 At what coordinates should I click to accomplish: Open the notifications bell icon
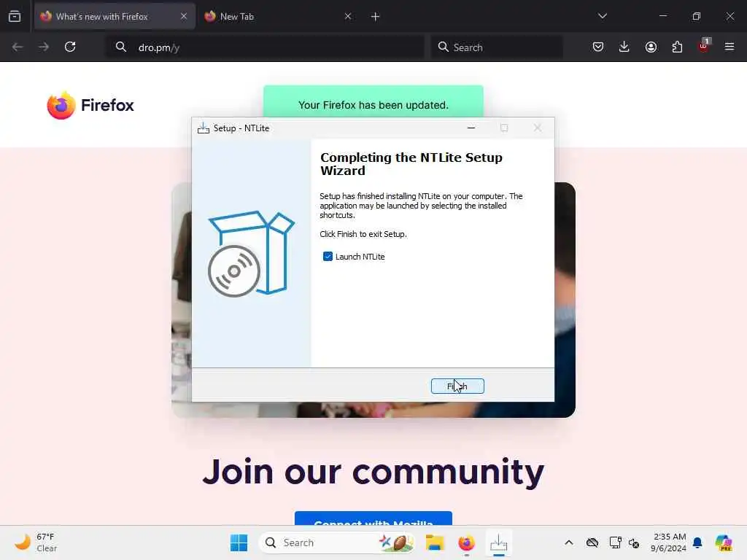pyautogui.click(x=697, y=542)
